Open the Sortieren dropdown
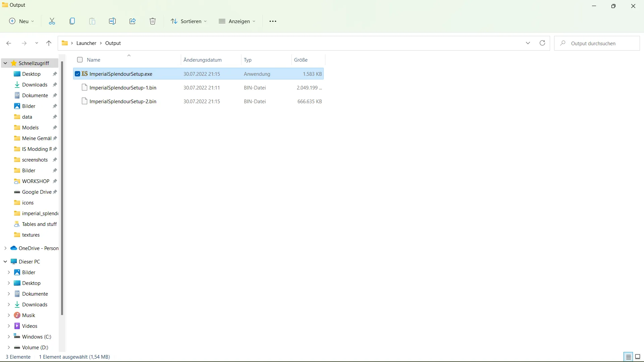 (x=189, y=21)
